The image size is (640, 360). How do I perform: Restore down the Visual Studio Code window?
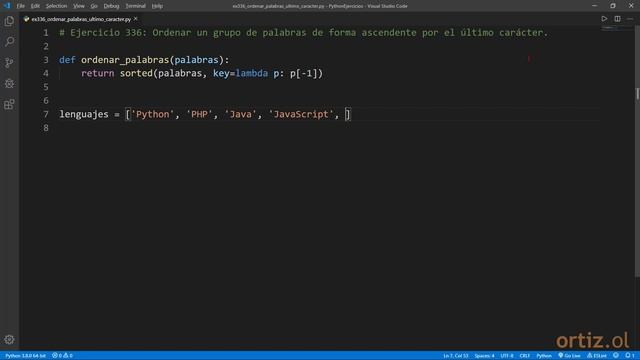(x=613, y=6)
